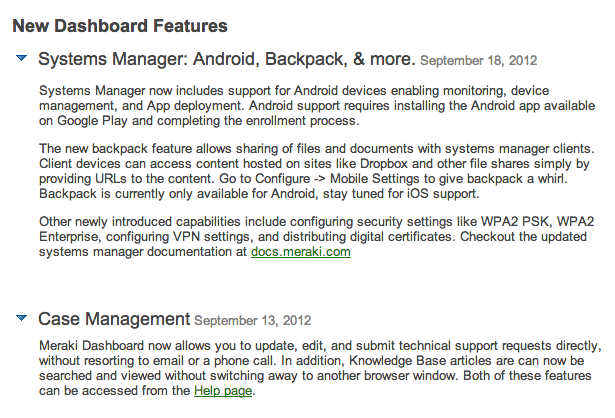Click the words Google Play
615x418 pixels.
[92, 120]
